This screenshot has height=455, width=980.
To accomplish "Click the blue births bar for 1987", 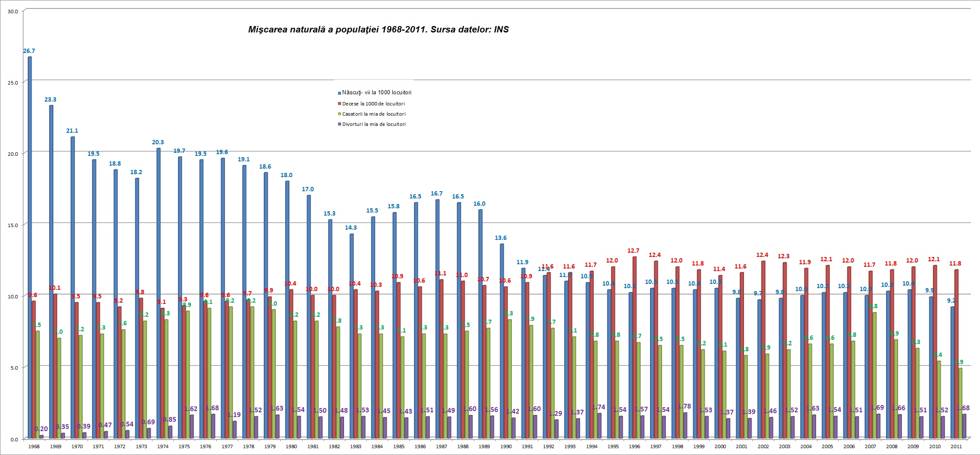I will tap(437, 319).
